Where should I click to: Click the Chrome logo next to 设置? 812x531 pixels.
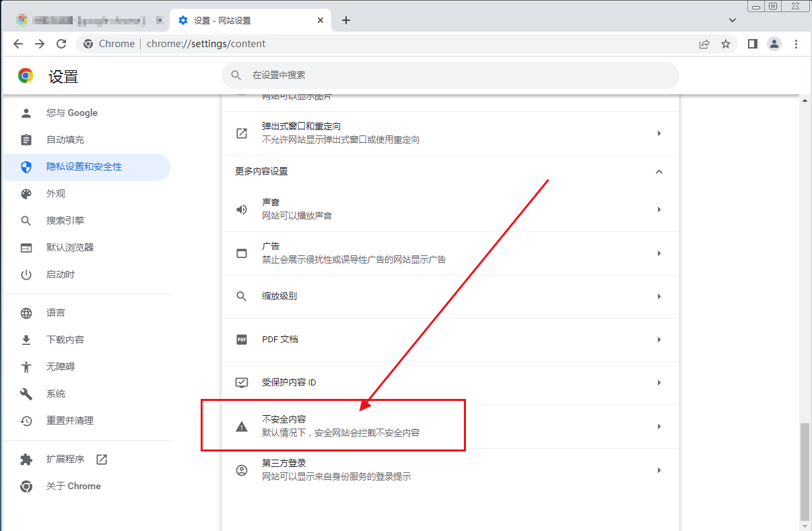tap(26, 76)
